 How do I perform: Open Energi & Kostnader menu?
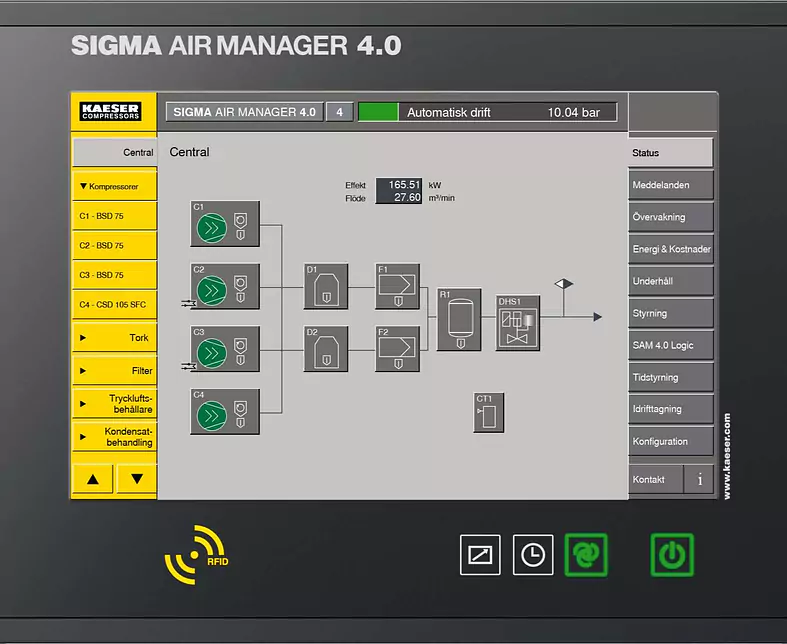click(x=670, y=249)
